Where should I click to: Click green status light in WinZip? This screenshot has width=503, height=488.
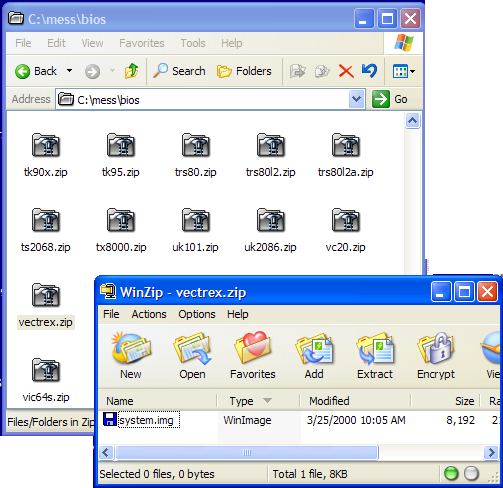(x=451, y=473)
